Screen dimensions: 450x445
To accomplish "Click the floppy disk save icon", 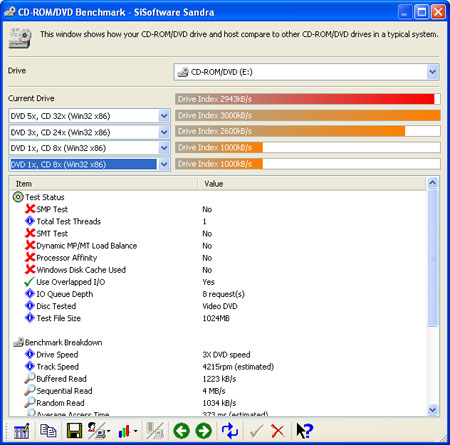I will pyautogui.click(x=74, y=431).
